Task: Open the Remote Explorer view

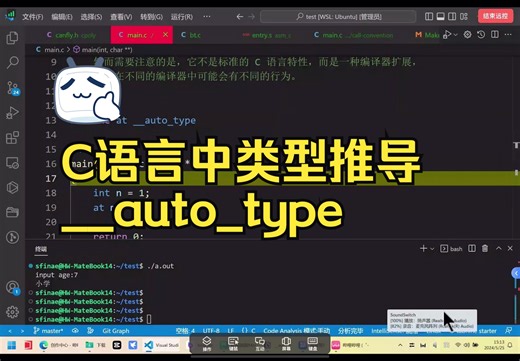Action: (x=12, y=163)
